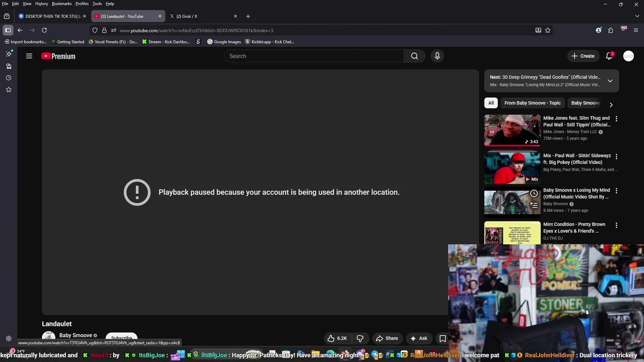Open the browser application hamburger menu
The image size is (644, 362).
[636, 30]
